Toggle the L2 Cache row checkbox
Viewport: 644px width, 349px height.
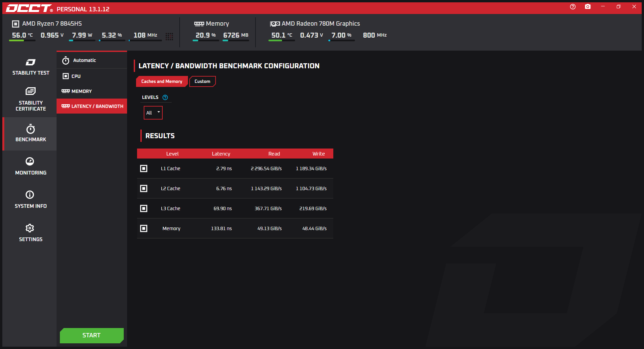pyautogui.click(x=144, y=188)
